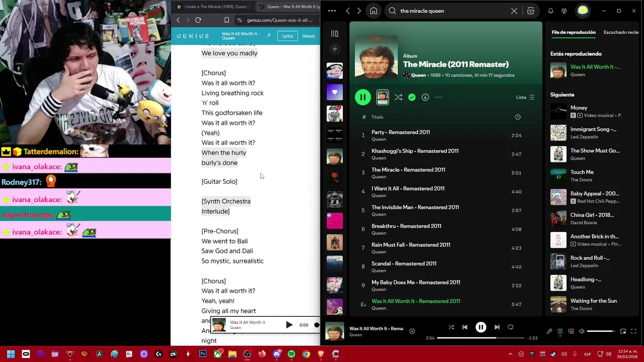This screenshot has height=362, width=644.
Task: Open the album cover preview thumbnail beside pause
Action: pyautogui.click(x=382, y=97)
